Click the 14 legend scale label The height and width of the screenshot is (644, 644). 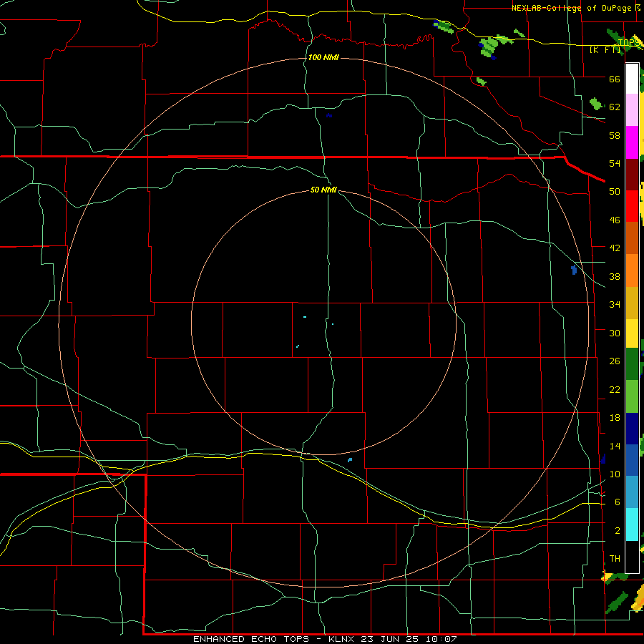[x=615, y=447]
